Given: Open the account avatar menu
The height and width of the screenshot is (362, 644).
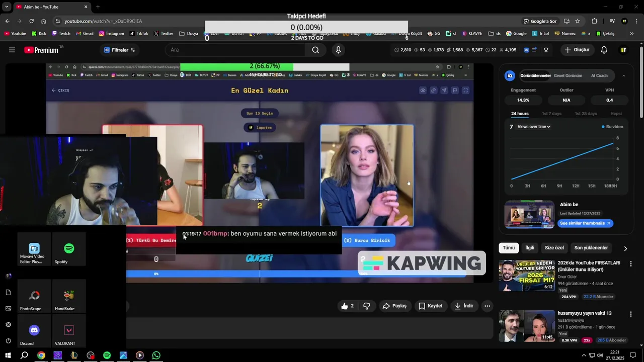Looking at the screenshot, I should (623, 50).
